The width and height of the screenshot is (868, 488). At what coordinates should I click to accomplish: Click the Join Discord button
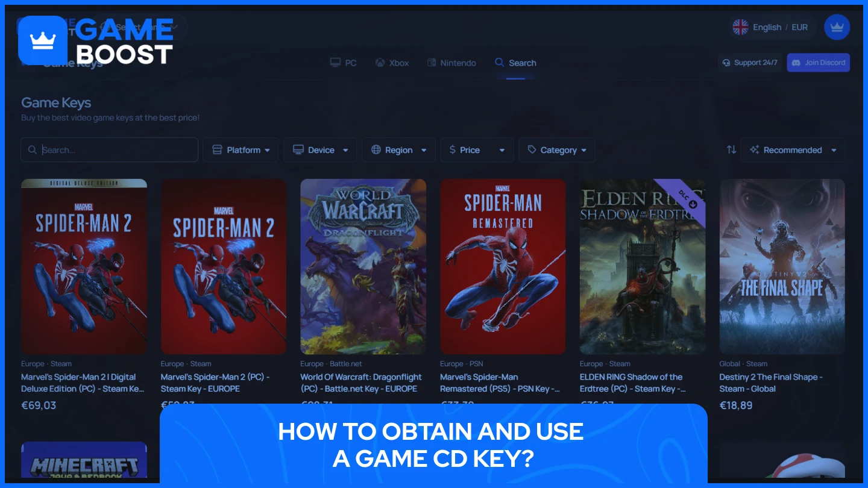tap(818, 63)
